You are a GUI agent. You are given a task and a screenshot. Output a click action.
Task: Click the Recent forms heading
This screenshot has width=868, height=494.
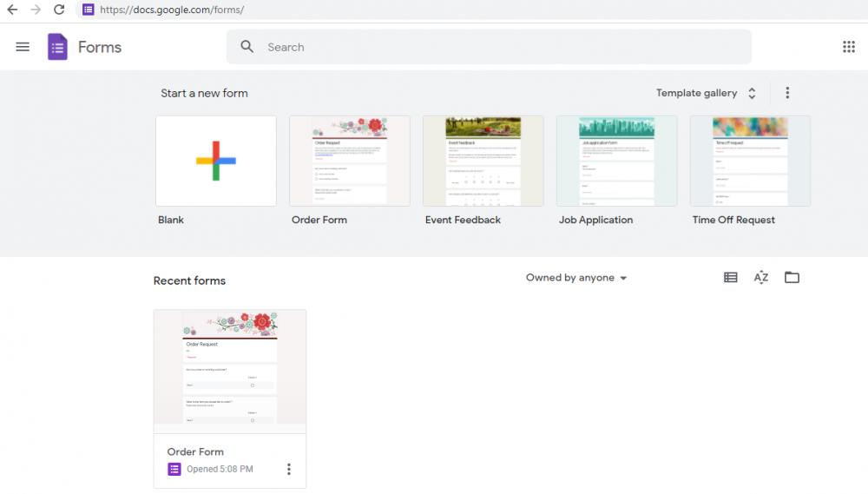(189, 280)
